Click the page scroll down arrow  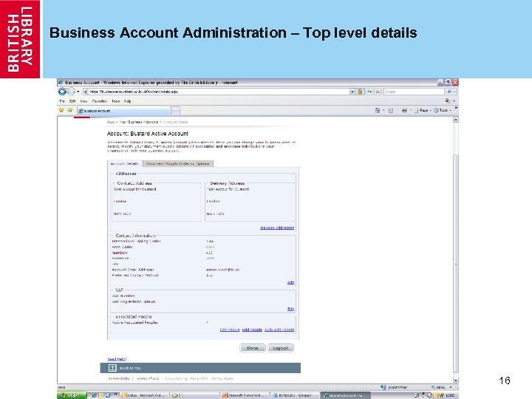pos(456,380)
